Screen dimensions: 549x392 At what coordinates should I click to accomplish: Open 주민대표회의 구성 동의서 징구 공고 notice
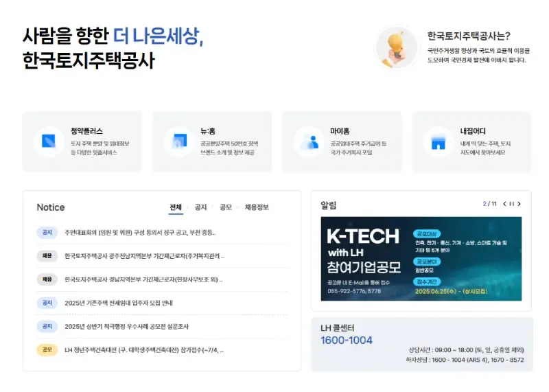point(140,233)
